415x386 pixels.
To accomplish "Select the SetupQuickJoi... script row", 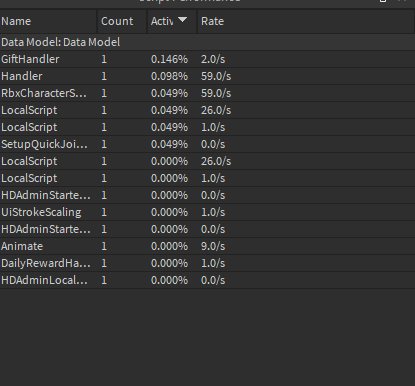I will click(x=207, y=144).
